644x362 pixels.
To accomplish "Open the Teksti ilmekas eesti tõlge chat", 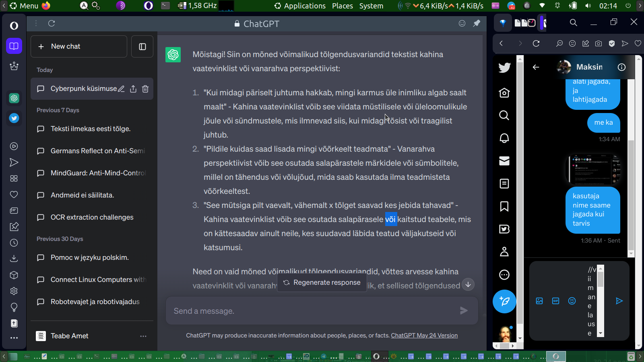I will [92, 129].
